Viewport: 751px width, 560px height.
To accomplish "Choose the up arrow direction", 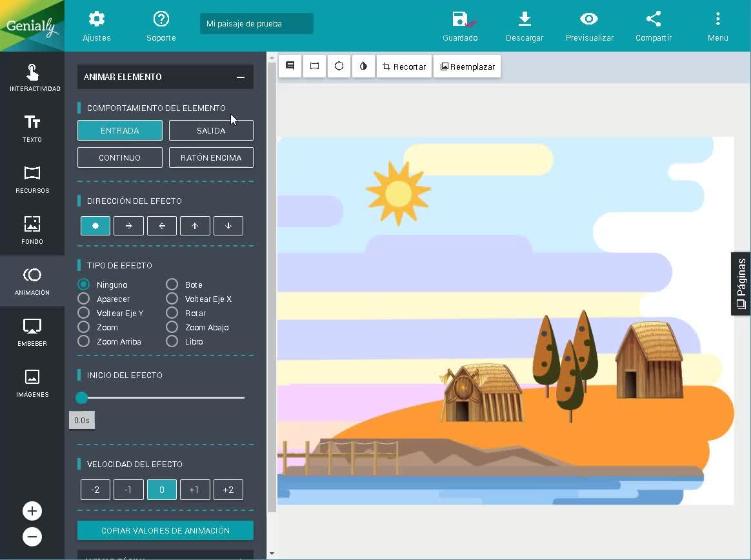I will tap(195, 226).
